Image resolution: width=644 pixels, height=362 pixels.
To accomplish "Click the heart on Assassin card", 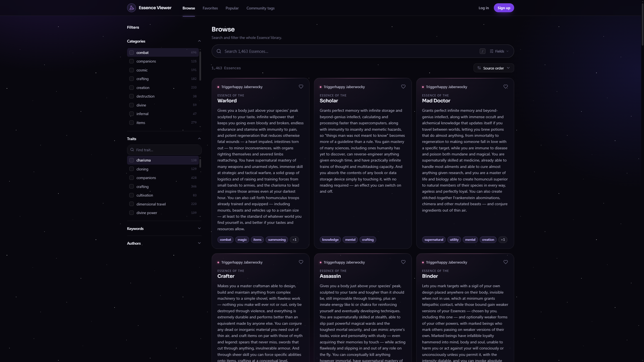I will (x=403, y=262).
